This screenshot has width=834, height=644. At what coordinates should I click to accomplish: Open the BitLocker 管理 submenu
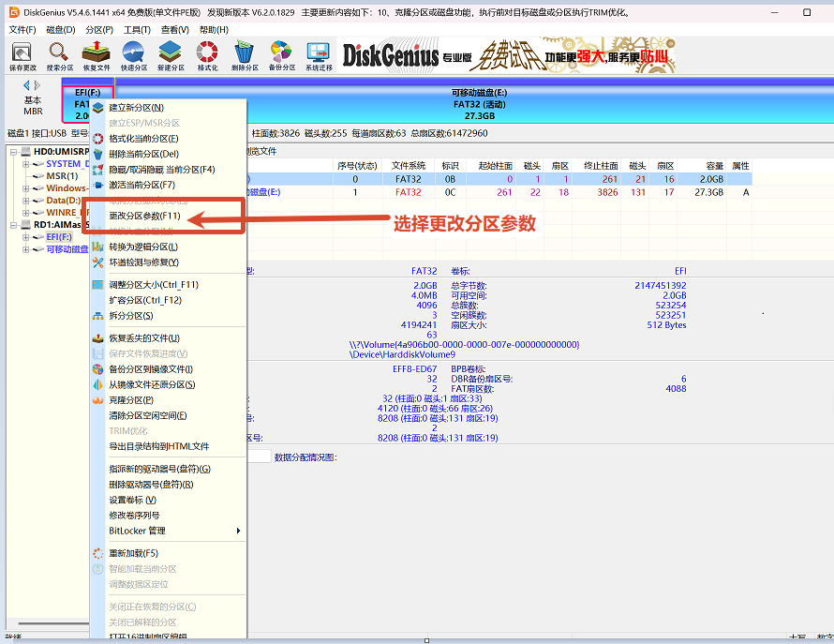pos(168,531)
